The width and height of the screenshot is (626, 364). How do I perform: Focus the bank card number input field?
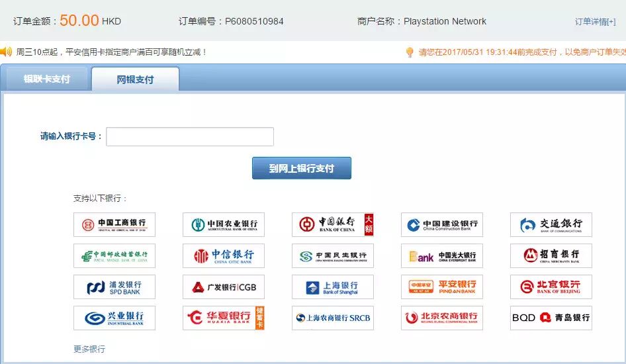190,137
